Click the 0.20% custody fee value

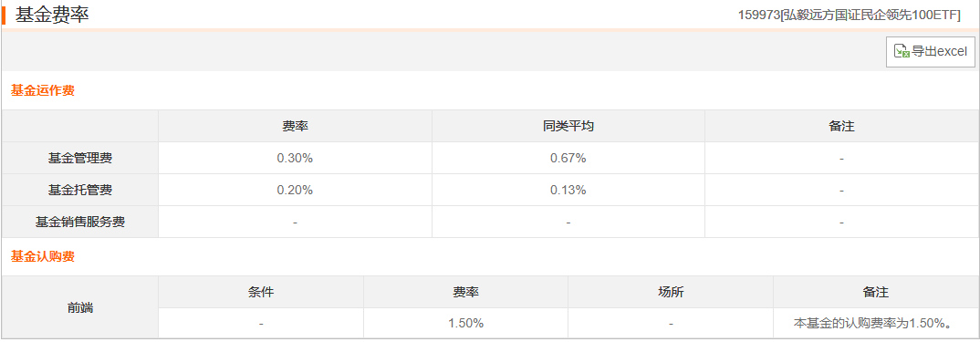click(x=295, y=191)
